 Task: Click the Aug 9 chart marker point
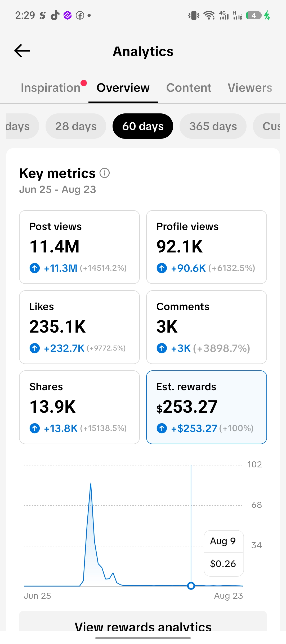click(x=191, y=586)
